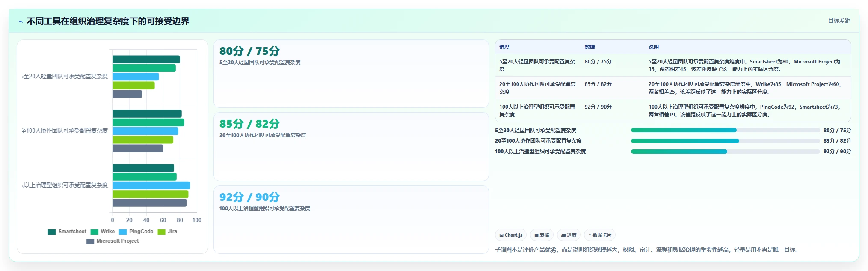Click Microsoft Project bar in the 5至20人 group
Screen dimensions: 868x271
click(127, 94)
